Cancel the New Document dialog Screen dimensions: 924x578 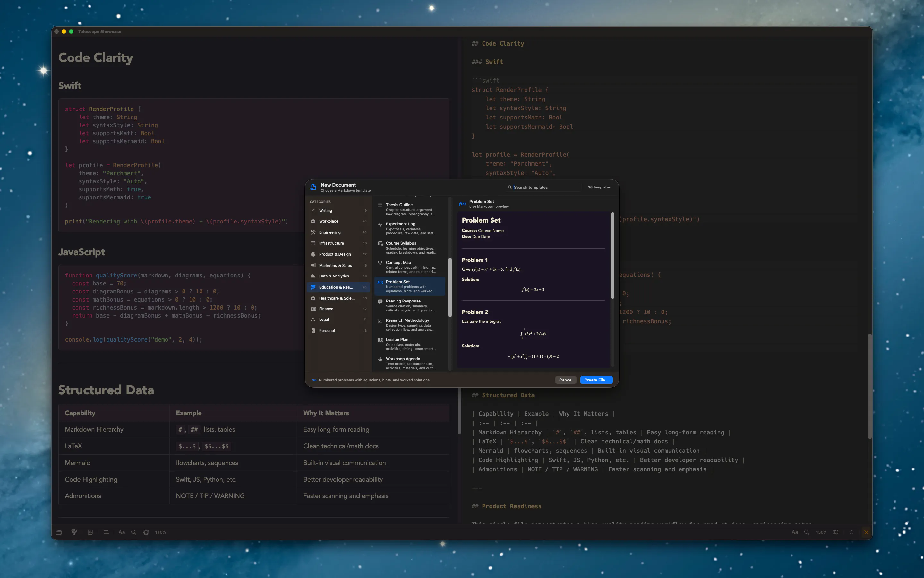pos(566,380)
